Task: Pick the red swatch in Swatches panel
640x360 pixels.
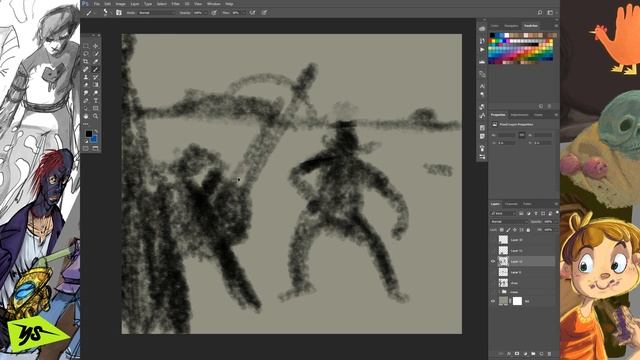Action: click(491, 41)
